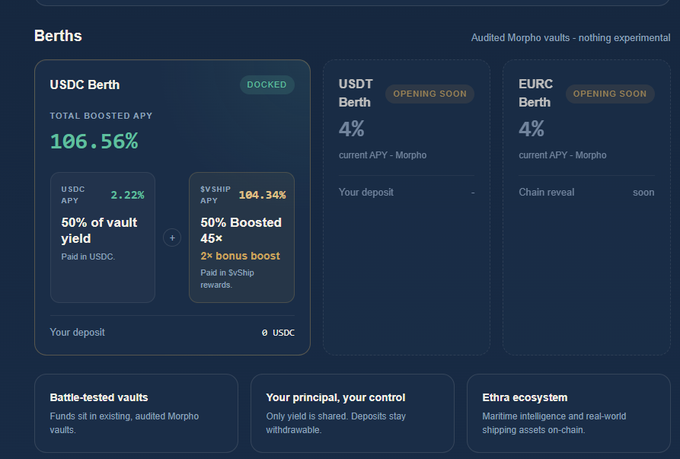Open the Battle-tested vaults card
The image size is (680, 459).
136,413
